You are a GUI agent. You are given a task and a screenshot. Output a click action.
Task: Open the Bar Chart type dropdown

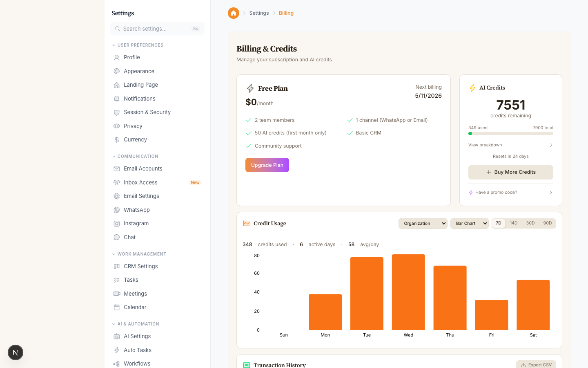[x=469, y=223]
